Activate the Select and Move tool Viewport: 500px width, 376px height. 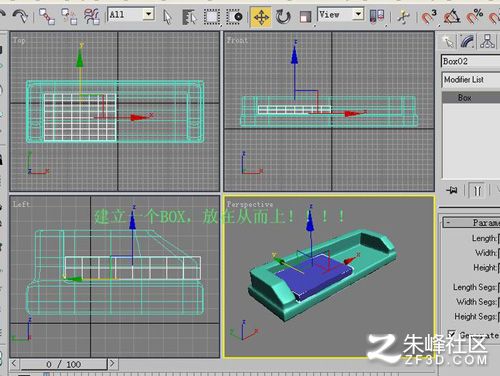261,17
